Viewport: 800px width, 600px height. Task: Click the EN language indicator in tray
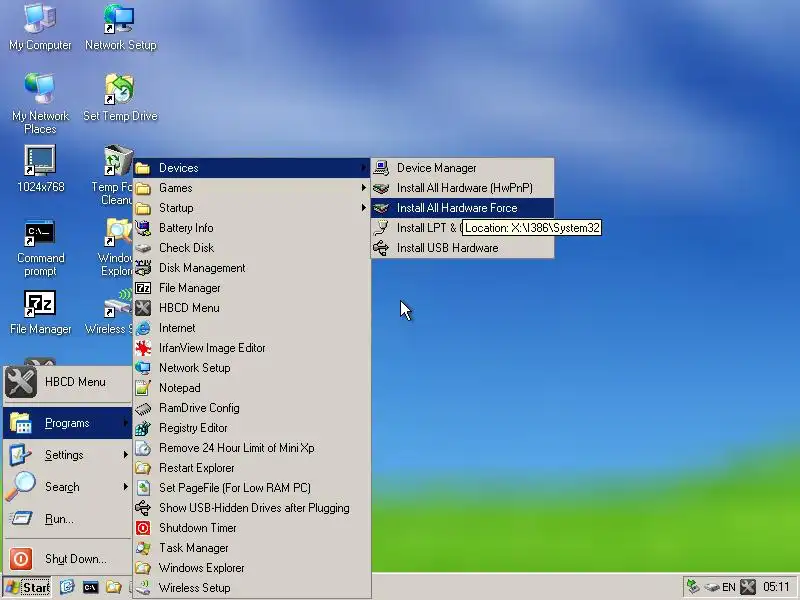[x=729, y=587]
